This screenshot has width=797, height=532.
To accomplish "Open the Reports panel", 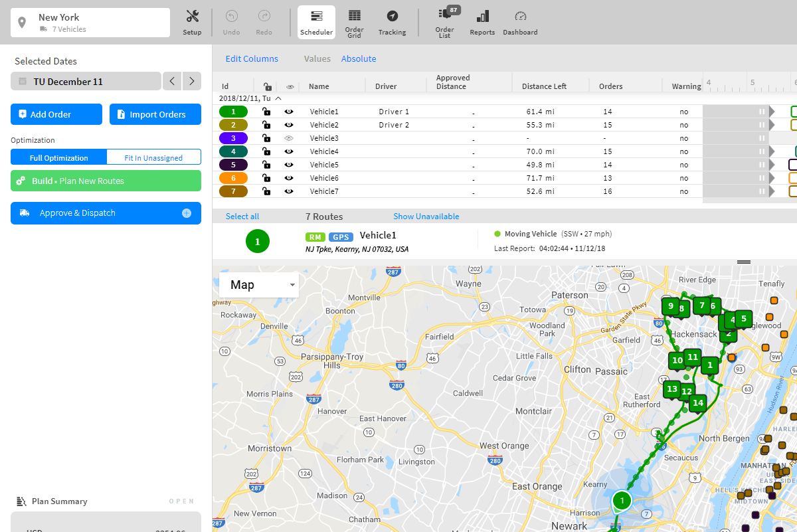I will (x=482, y=22).
